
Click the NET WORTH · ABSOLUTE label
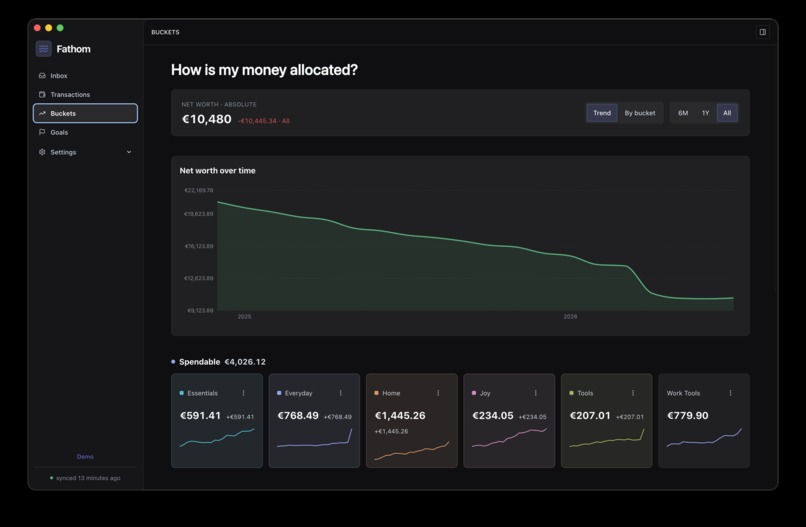(x=219, y=104)
